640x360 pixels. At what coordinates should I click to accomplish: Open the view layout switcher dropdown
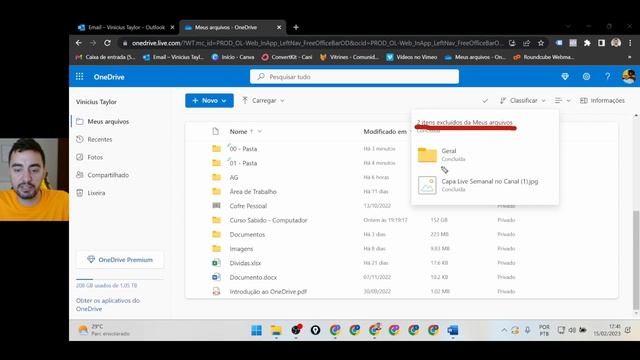pos(563,100)
